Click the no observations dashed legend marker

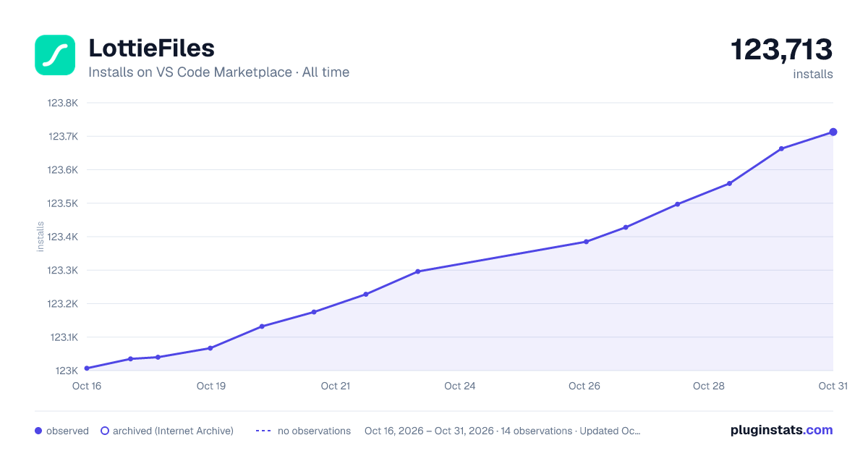[x=263, y=431]
